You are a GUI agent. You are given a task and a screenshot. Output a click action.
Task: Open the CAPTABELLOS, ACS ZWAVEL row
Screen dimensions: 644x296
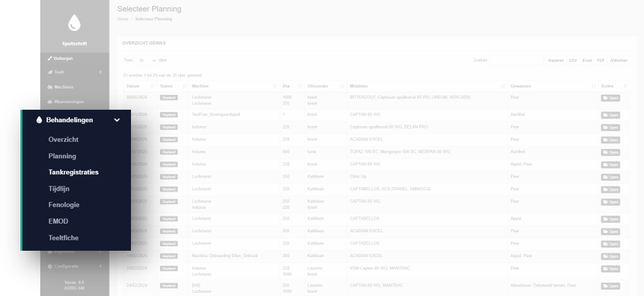tap(610, 189)
